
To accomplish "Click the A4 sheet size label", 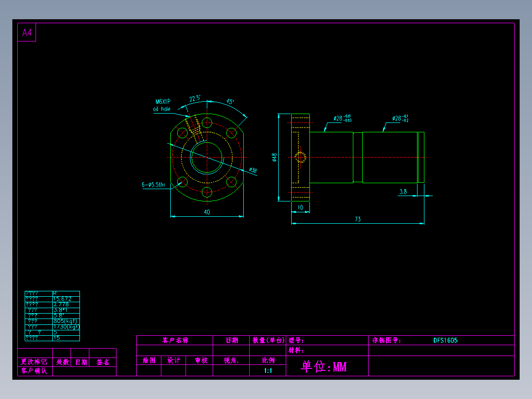I will coord(27,33).
